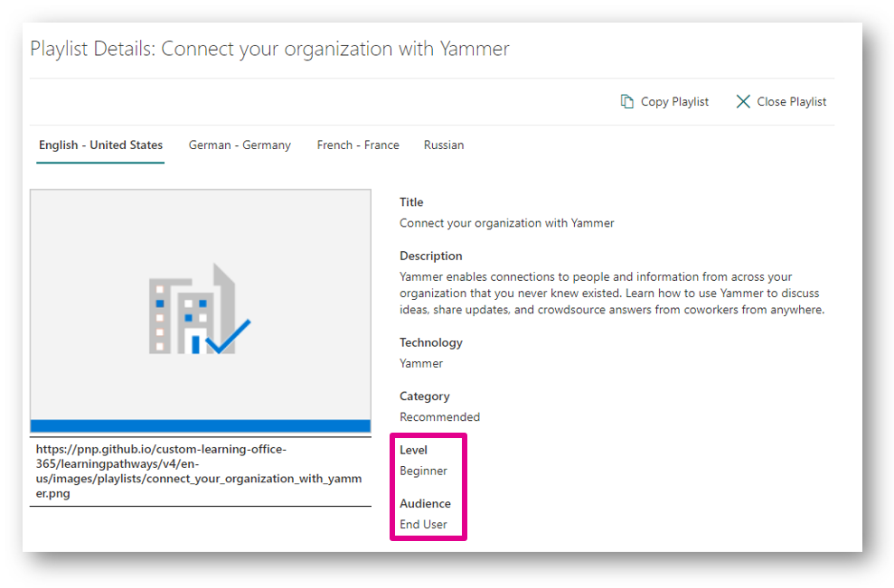The image size is (894, 588).
Task: Open the French - France tab
Action: (358, 145)
